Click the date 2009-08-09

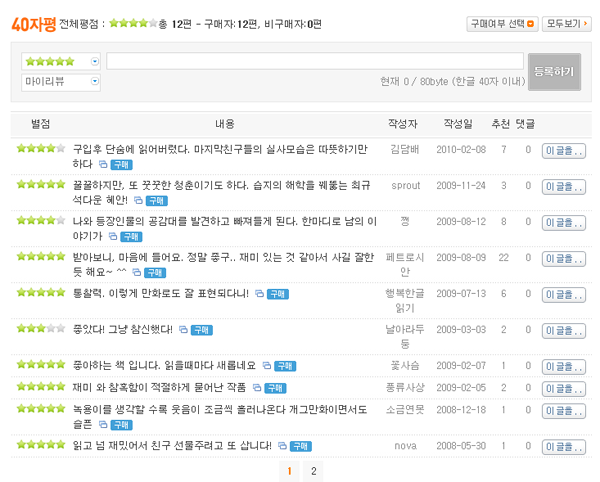coord(461,258)
